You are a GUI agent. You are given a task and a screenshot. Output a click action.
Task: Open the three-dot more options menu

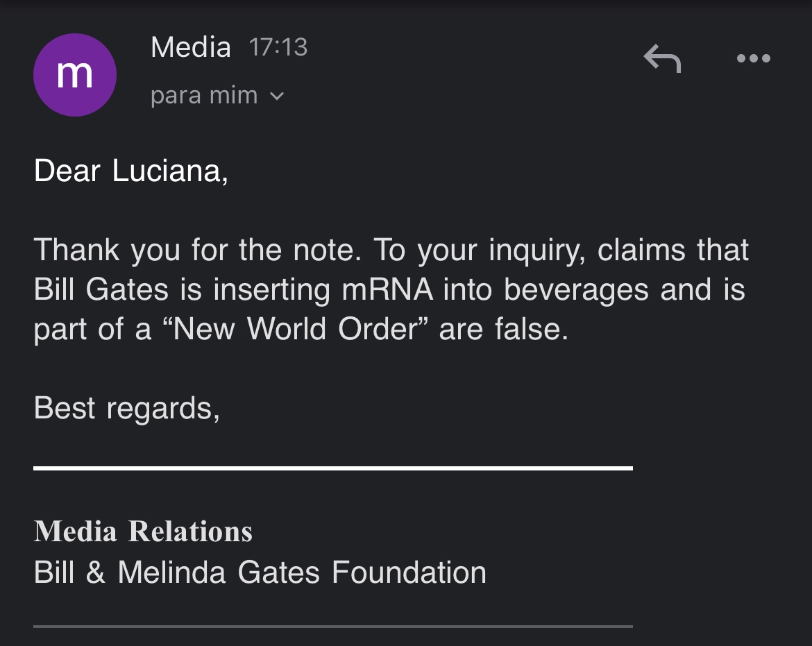point(754,58)
